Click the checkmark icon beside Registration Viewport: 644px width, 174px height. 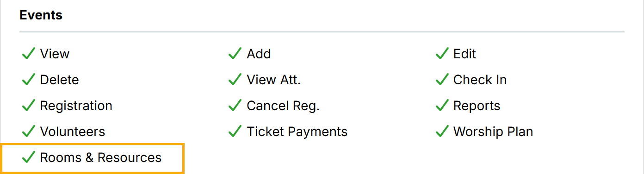click(29, 106)
